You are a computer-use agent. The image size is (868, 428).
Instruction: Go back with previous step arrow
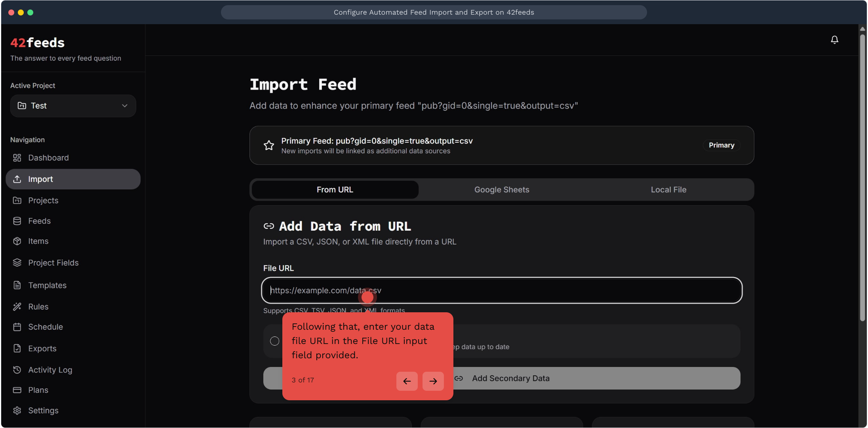pos(407,381)
